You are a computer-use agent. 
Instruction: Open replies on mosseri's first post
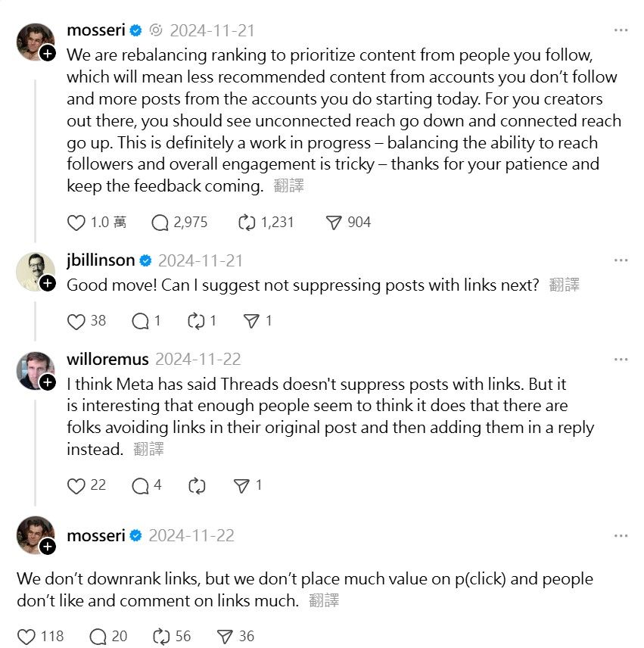(x=160, y=223)
